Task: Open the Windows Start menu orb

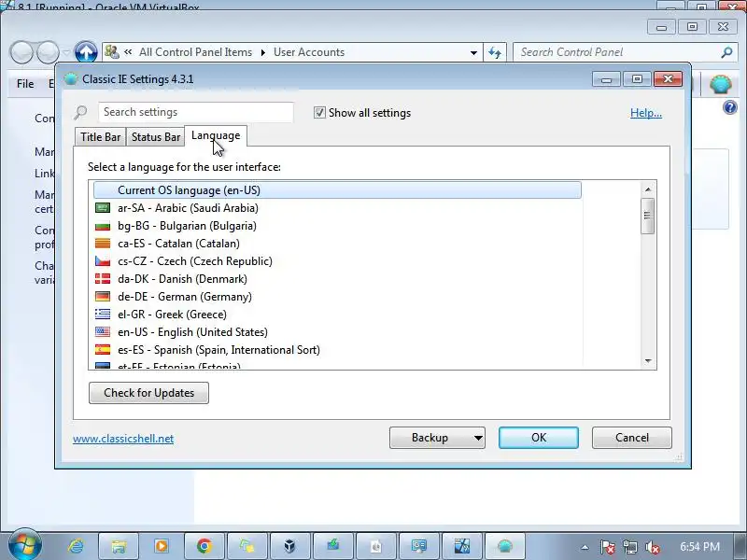Action: [24, 545]
